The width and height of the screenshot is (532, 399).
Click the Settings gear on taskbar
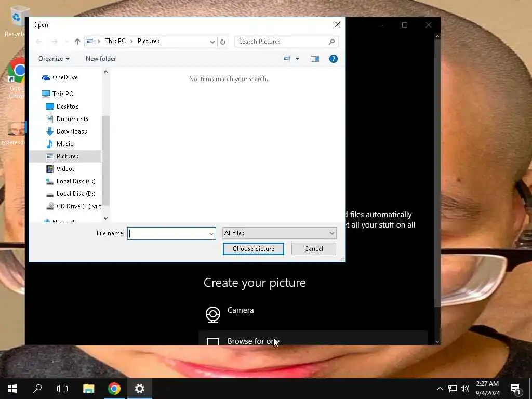(x=140, y=389)
